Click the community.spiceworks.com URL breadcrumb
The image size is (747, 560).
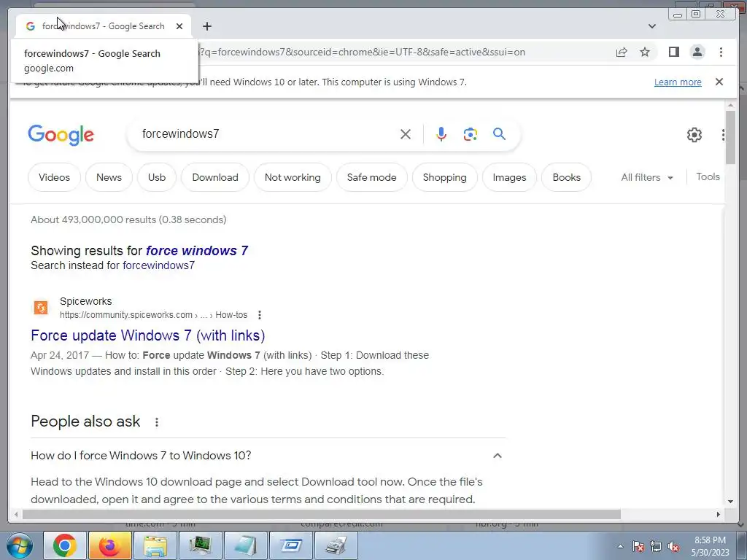pos(153,315)
